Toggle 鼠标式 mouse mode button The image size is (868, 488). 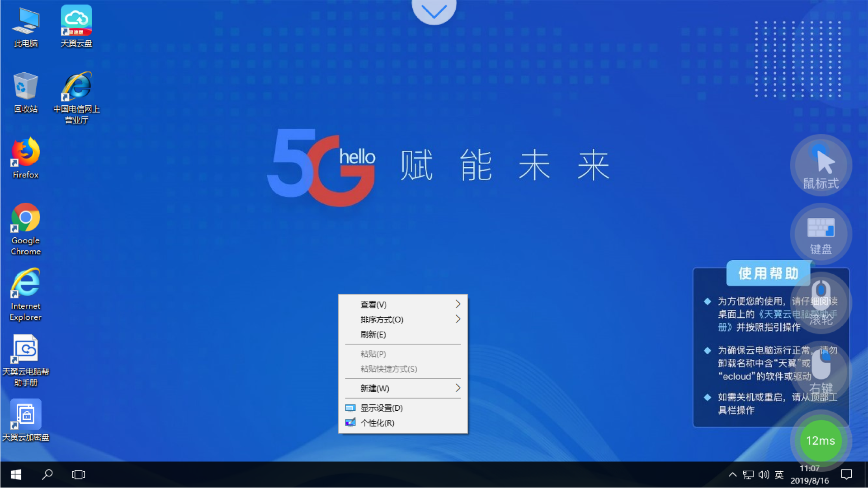click(821, 166)
